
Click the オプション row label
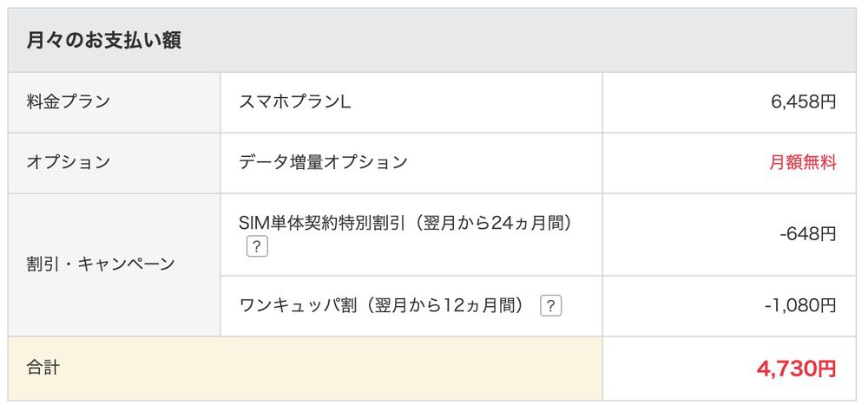pos(69,162)
